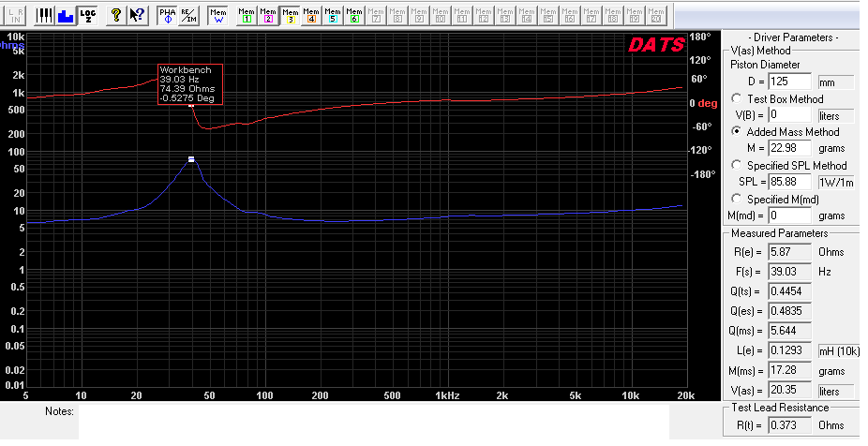
Task: Click the V(B) test box volume field
Action: (790, 115)
